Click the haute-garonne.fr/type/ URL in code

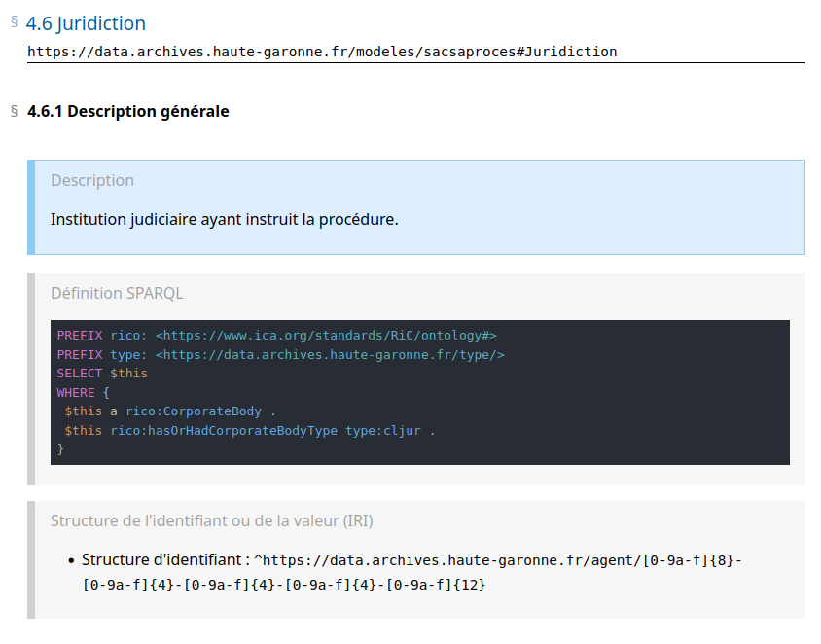pyautogui.click(x=330, y=354)
